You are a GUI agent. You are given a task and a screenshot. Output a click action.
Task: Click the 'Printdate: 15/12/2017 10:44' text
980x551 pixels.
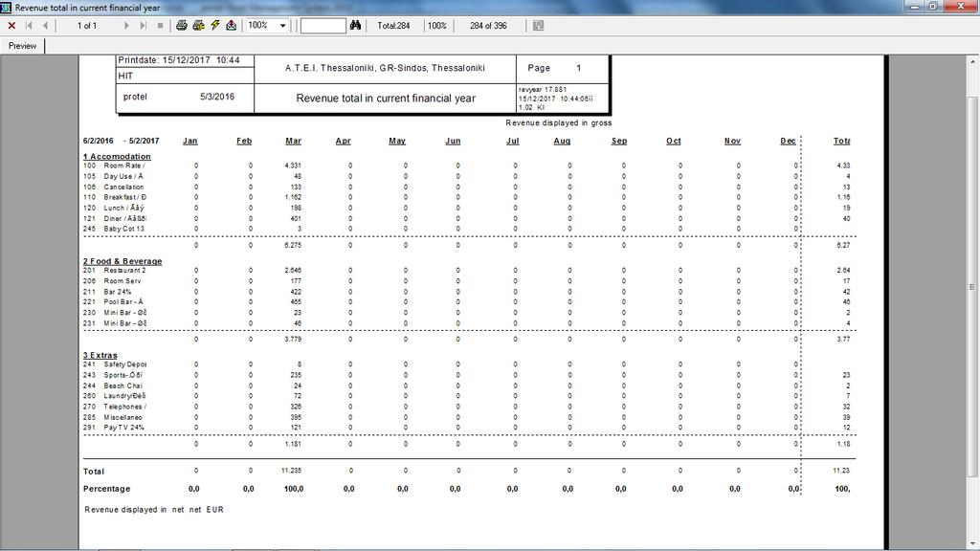[x=179, y=60]
